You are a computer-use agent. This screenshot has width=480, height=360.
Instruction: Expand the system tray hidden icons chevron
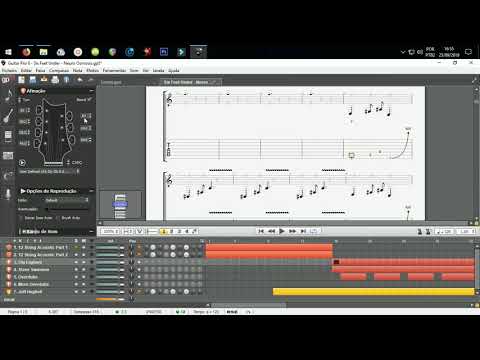pos(403,52)
